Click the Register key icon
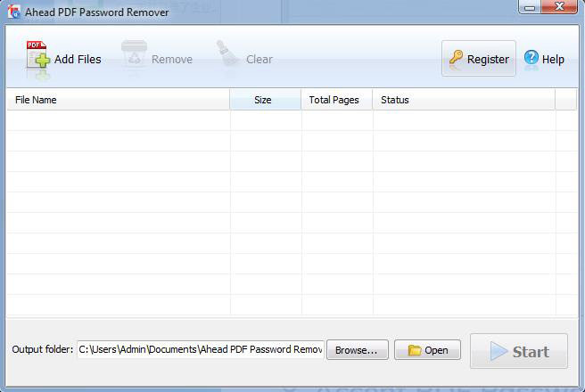The image size is (585, 392). [x=456, y=59]
